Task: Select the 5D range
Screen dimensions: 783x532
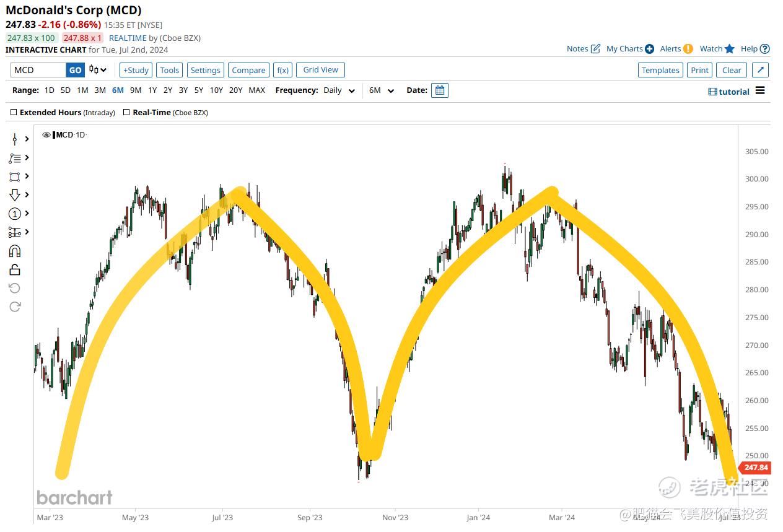Action: (x=66, y=90)
